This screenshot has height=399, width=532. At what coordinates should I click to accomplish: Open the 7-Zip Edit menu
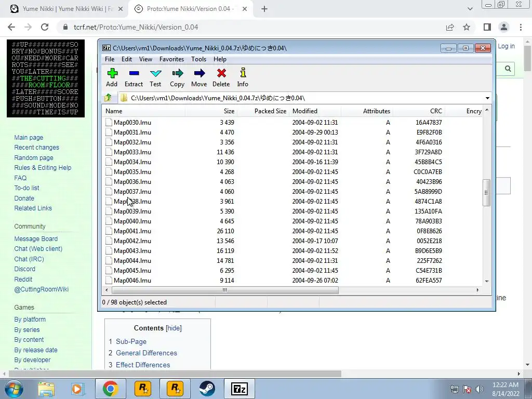[127, 59]
